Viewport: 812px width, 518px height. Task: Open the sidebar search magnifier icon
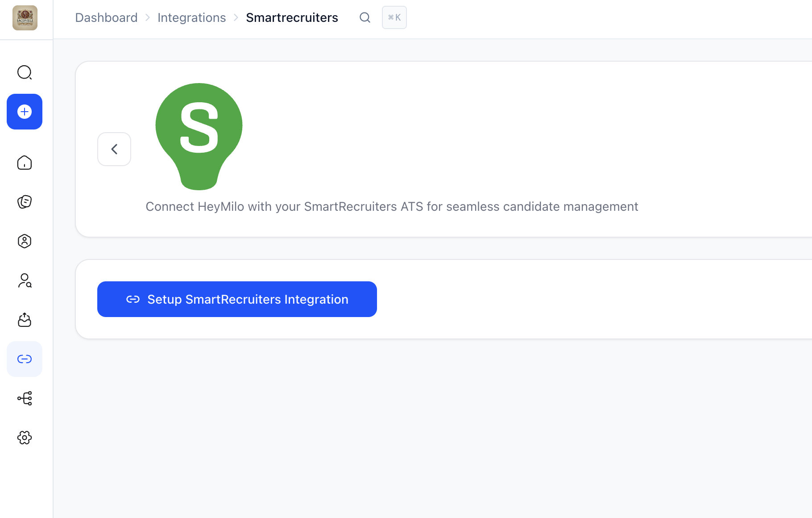[x=25, y=72]
